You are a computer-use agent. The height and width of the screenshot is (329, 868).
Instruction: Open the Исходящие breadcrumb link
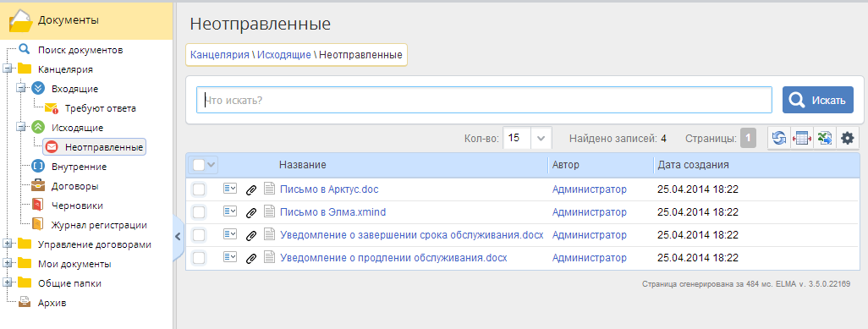click(x=284, y=55)
